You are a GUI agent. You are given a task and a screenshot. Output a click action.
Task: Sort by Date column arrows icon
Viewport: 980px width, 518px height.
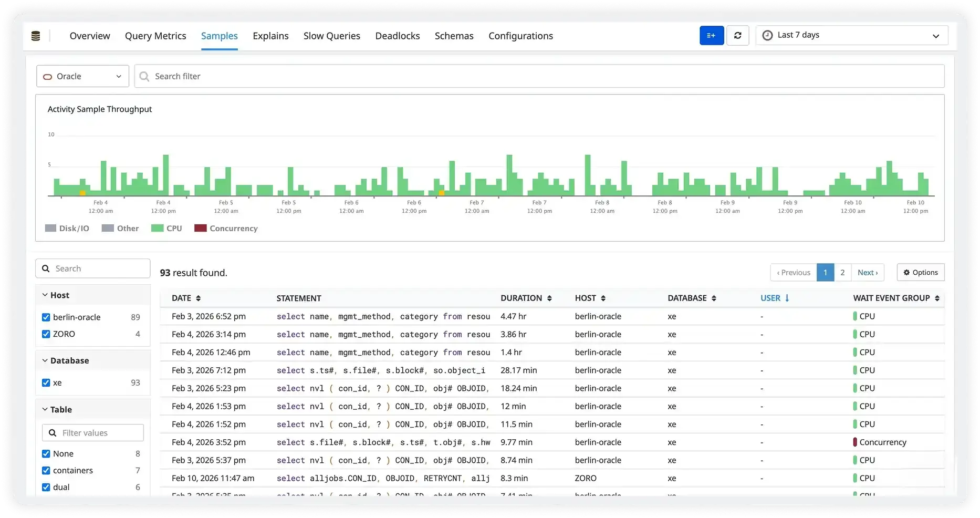point(198,298)
